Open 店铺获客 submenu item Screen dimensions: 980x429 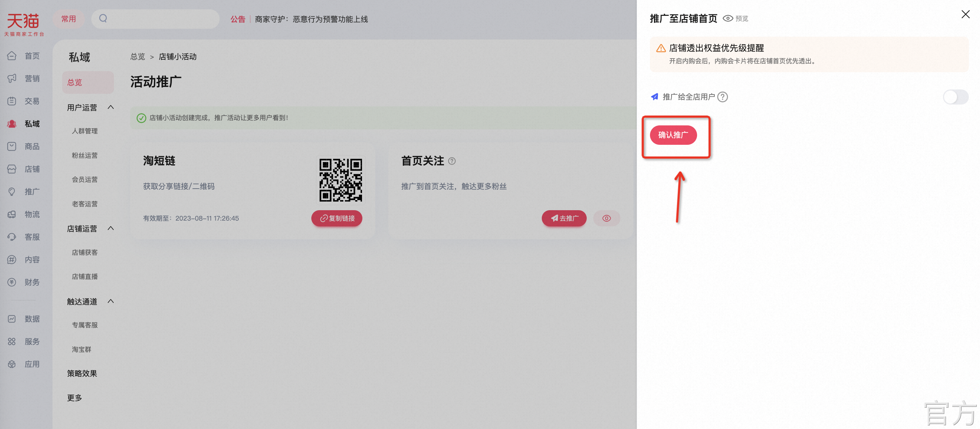84,253
